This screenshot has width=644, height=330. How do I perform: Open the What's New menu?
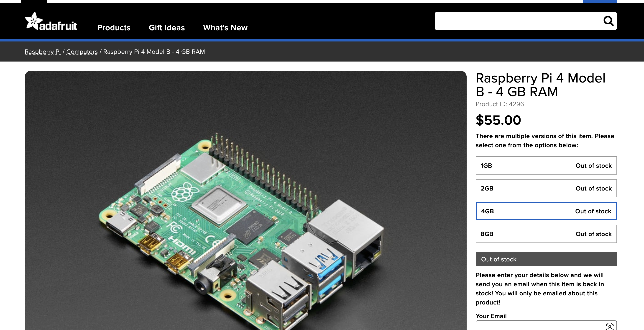225,28
